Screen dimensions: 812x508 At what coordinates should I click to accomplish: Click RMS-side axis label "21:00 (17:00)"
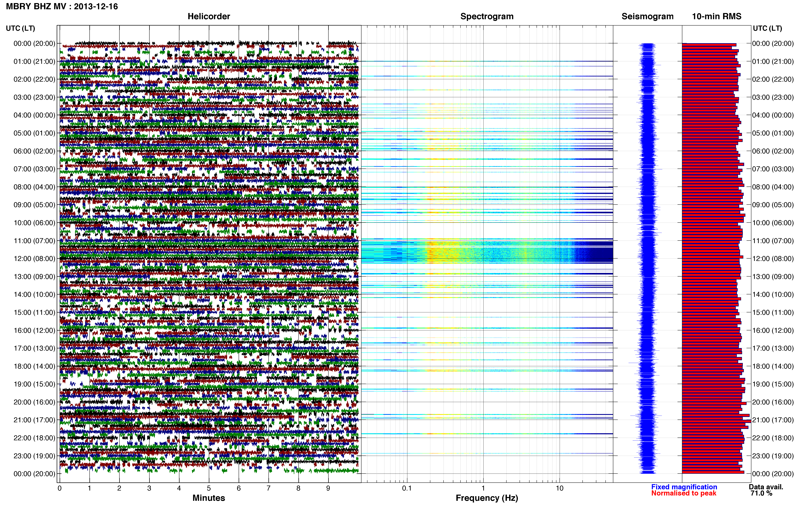point(773,420)
